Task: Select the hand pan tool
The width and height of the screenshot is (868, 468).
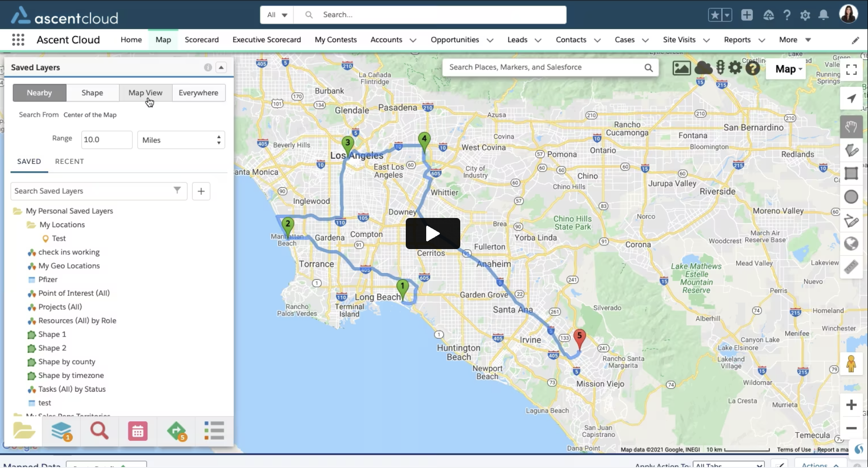Action: [x=851, y=127]
